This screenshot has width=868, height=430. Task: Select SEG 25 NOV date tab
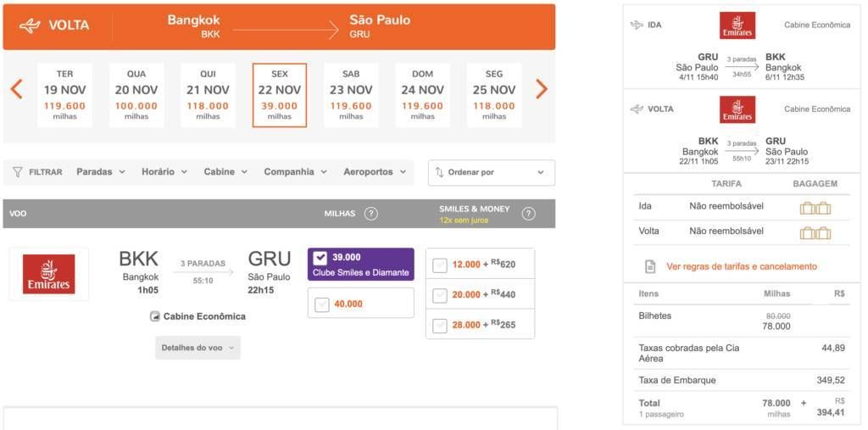click(494, 95)
